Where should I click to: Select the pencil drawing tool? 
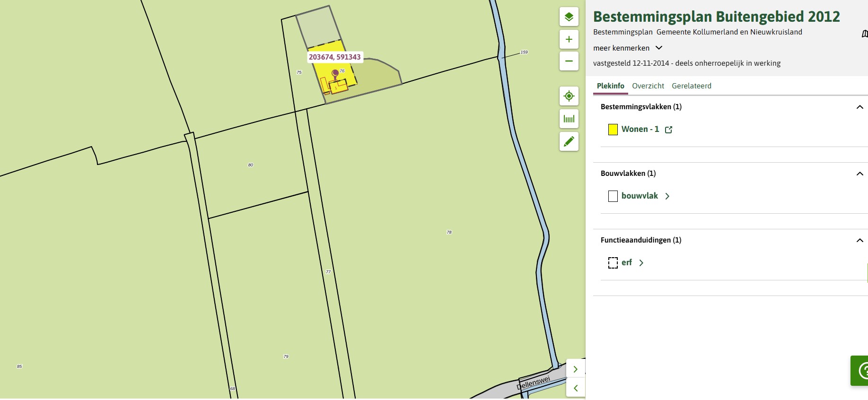coord(569,141)
